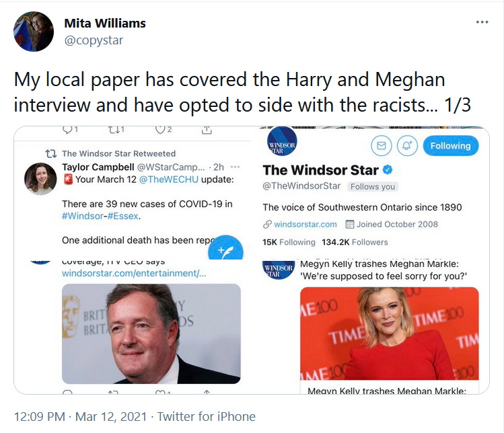This screenshot has height=433, width=504.
Task: Open the @copystar handle
Action: [x=94, y=40]
